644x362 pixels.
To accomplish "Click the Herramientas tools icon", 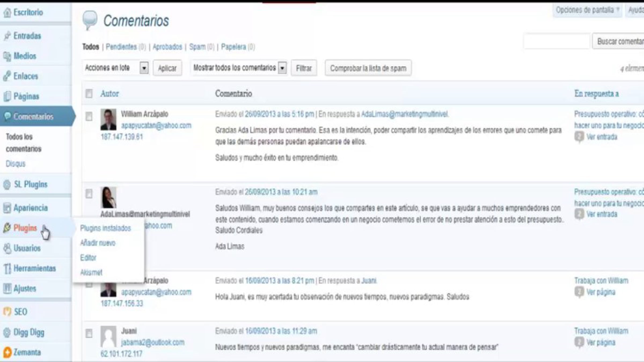I will pos(7,268).
